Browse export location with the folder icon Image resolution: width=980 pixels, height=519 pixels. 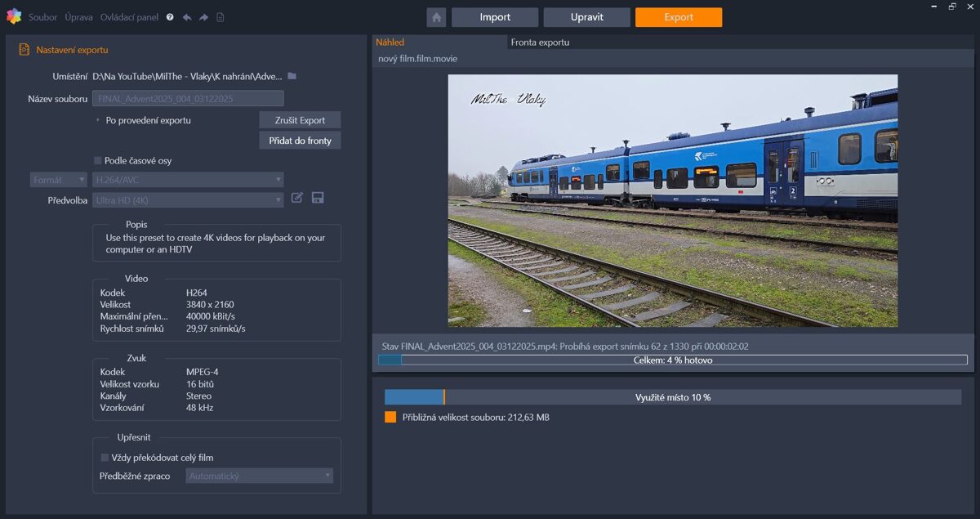pos(292,76)
